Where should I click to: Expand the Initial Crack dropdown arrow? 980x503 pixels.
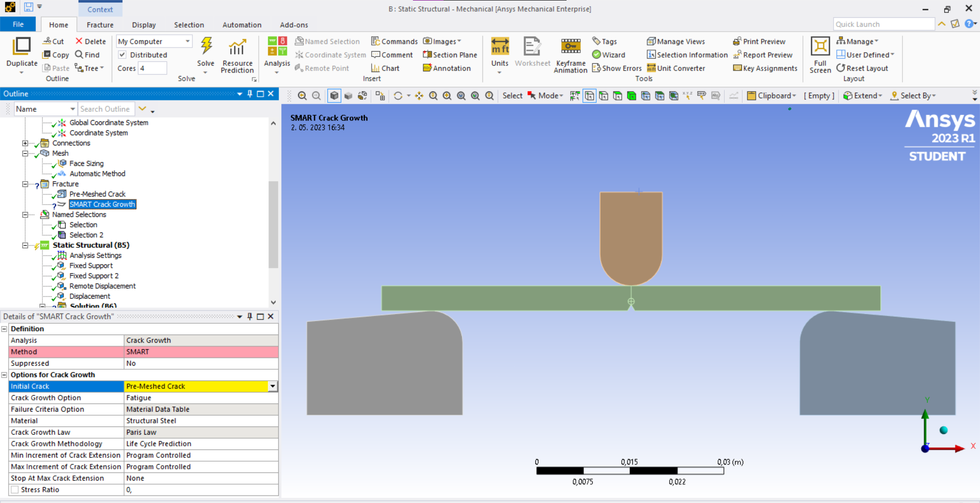pos(273,387)
